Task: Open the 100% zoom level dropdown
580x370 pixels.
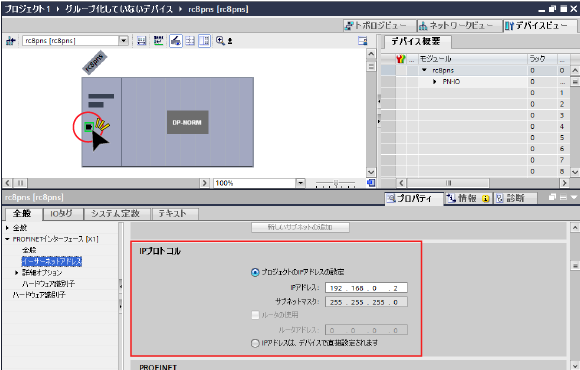Action: [301, 183]
